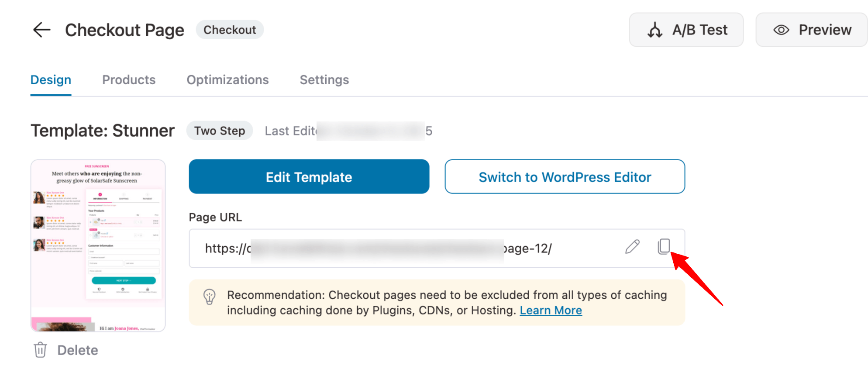Screen dimensions: 868x383
Task: Click the lightbulb icon in the recommendation banner
Action: click(x=209, y=297)
